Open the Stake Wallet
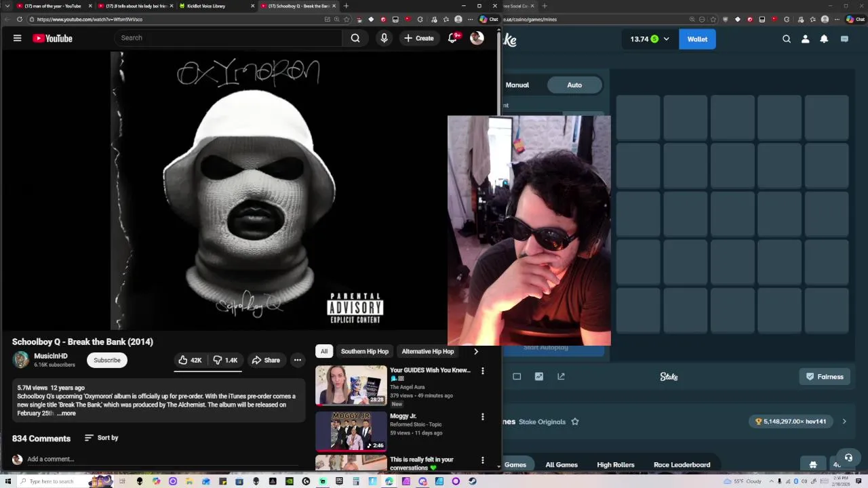Screen dimensions: 868x488 pos(697,39)
